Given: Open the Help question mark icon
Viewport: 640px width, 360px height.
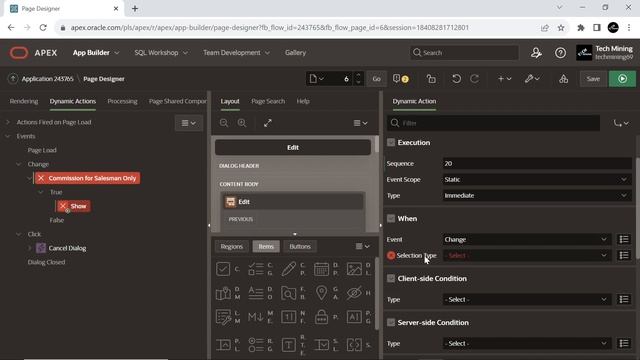Looking at the screenshot, I should click(560, 53).
